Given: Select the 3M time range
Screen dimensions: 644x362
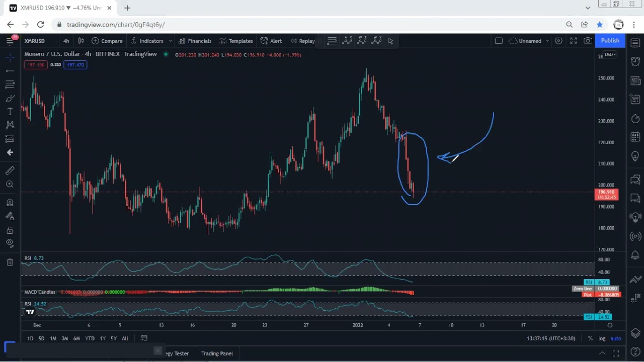Looking at the screenshot, I should pos(65,338).
